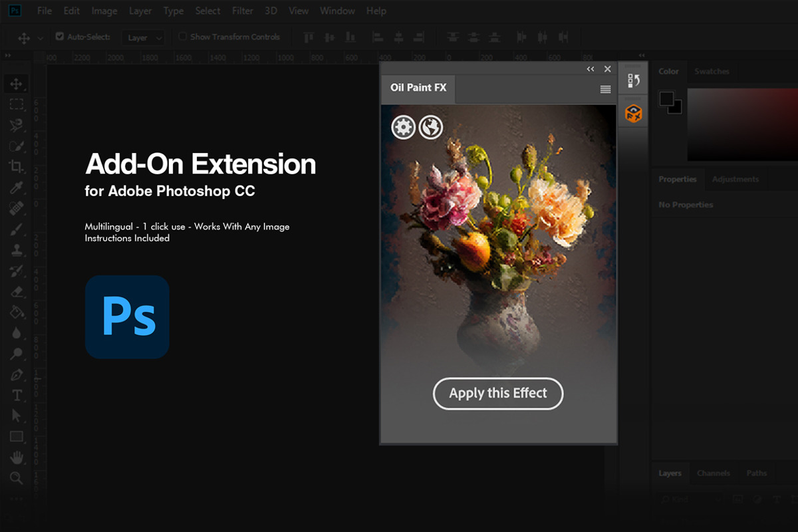The height and width of the screenshot is (532, 798).
Task: Toggle the Auto-Select checkbox
Action: (x=59, y=37)
